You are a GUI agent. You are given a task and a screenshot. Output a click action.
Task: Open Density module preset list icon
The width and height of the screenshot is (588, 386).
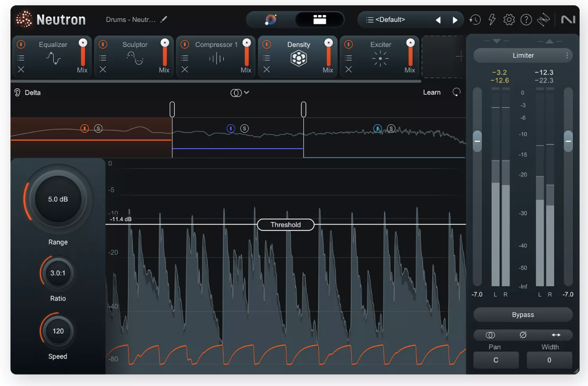pos(266,58)
